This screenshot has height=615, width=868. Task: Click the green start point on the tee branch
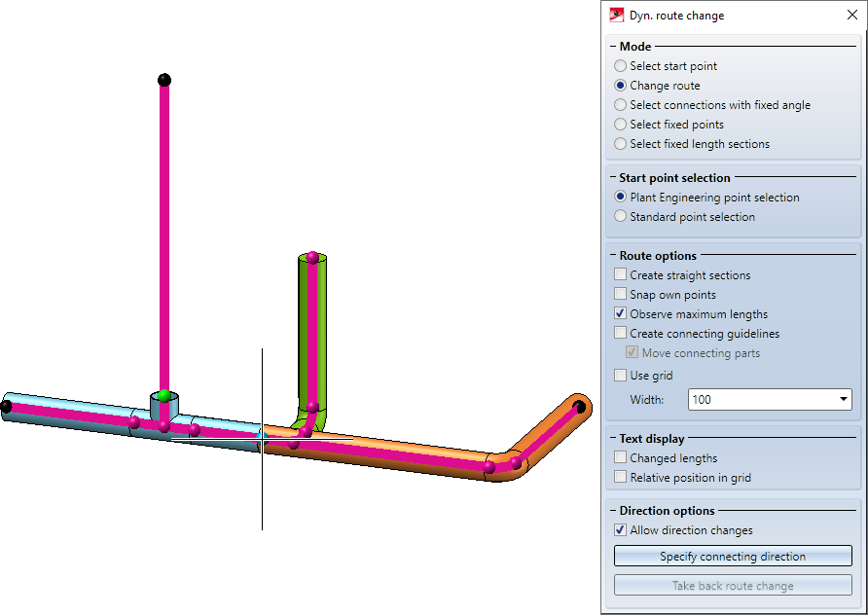pyautogui.click(x=163, y=395)
